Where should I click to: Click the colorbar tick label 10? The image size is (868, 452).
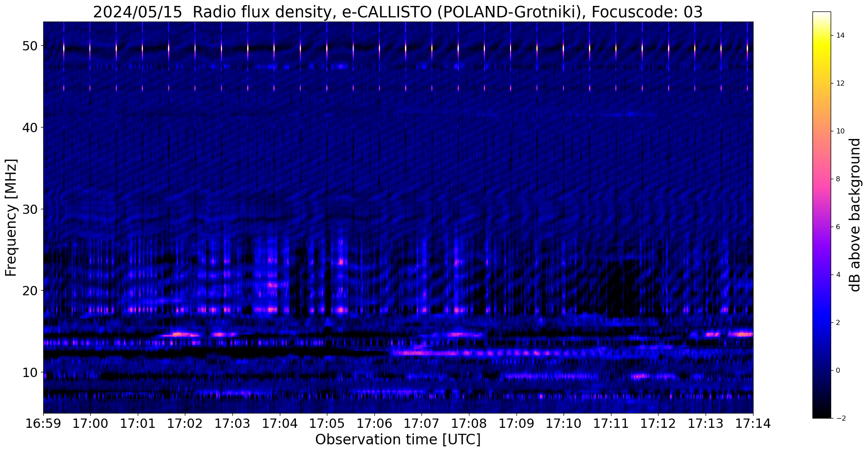(840, 131)
